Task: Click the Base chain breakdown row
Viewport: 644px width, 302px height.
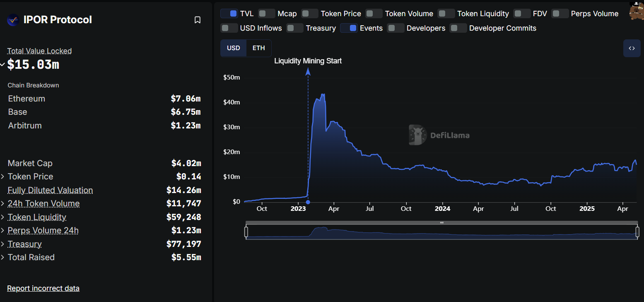Action: pos(104,112)
